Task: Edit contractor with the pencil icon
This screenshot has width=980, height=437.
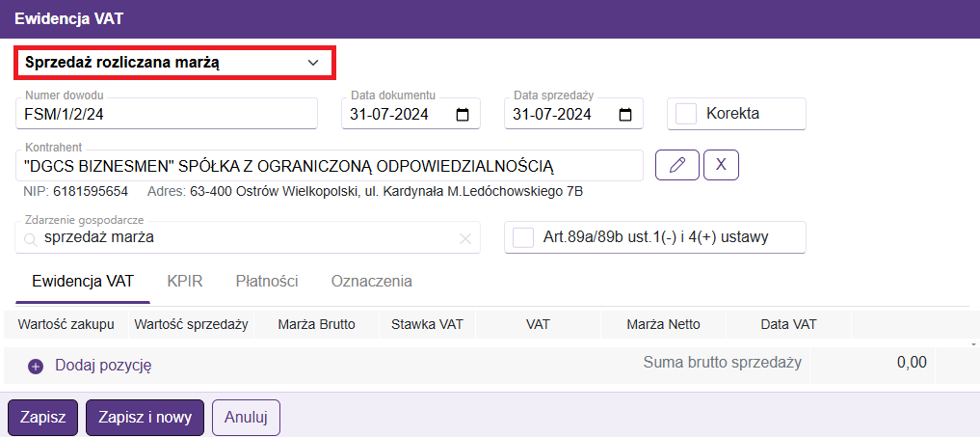Action: 676,165
